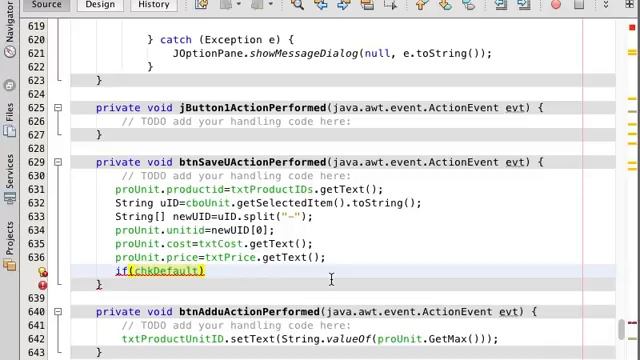
Task: Click the split editor icon at top right
Action: 630,4
